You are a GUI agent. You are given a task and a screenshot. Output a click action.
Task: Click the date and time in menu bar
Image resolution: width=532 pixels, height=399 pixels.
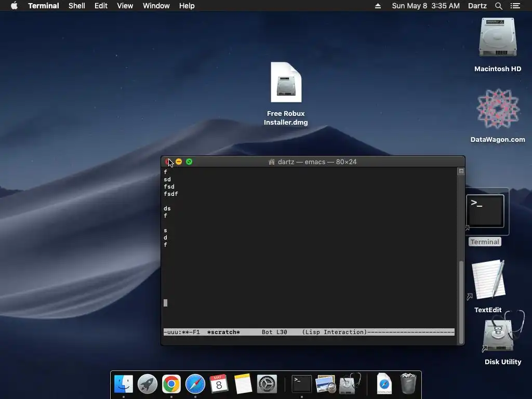coord(426,6)
